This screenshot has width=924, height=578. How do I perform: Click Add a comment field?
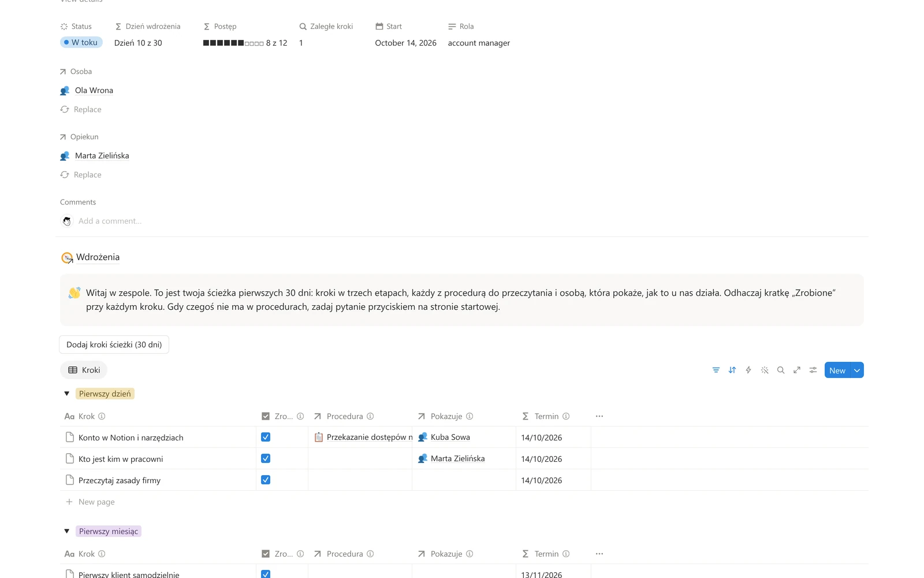(x=110, y=221)
